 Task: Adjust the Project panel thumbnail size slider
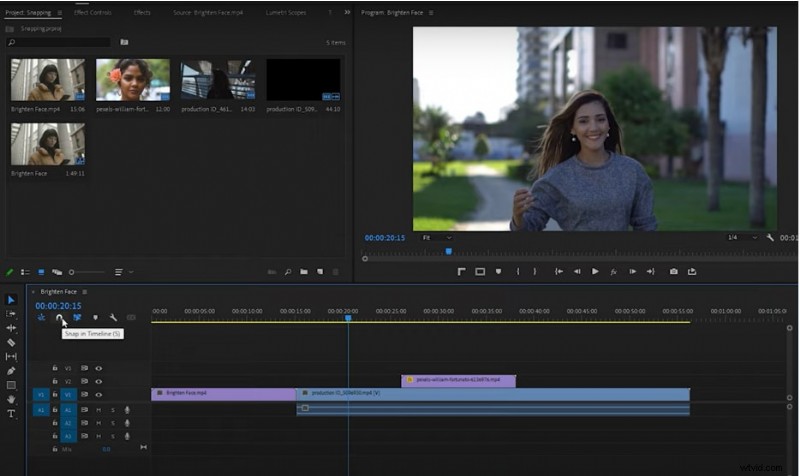[87, 272]
